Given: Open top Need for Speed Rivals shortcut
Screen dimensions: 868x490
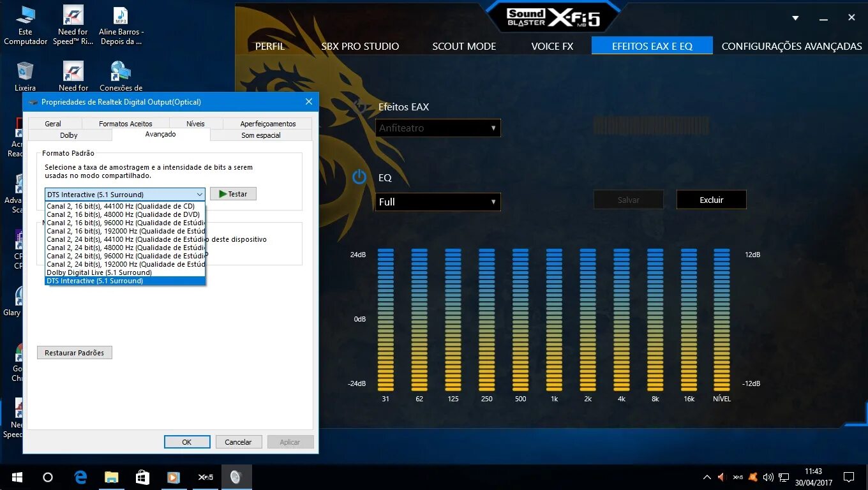Looking at the screenshot, I should 73,26.
